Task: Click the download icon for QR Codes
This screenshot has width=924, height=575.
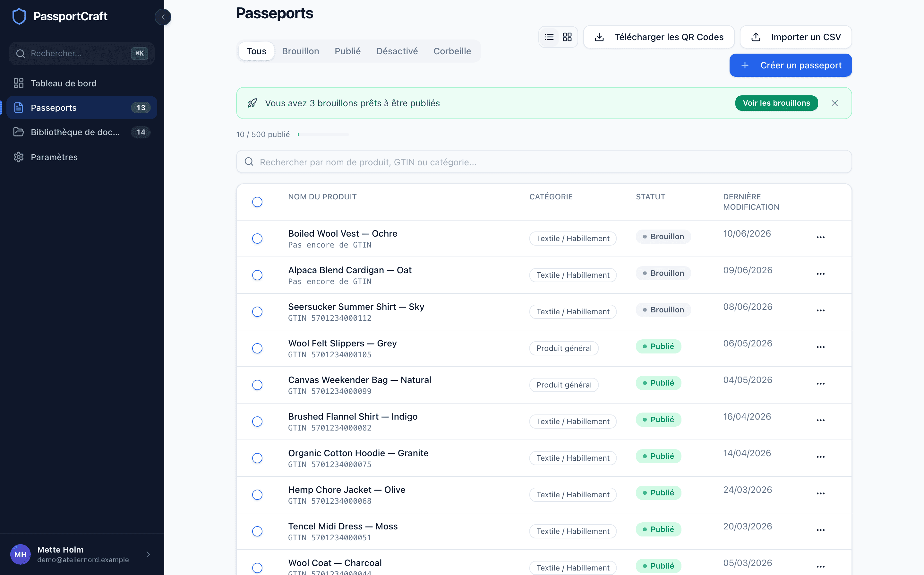Action: tap(599, 37)
